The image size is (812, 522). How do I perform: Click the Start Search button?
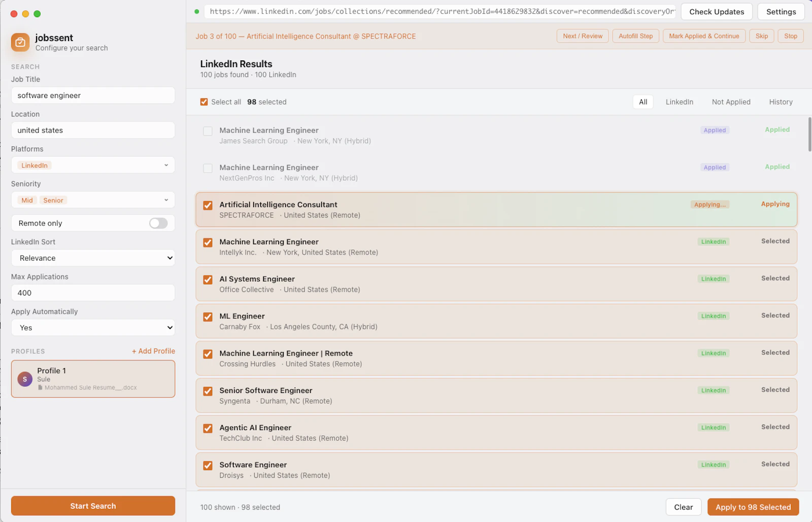93,506
